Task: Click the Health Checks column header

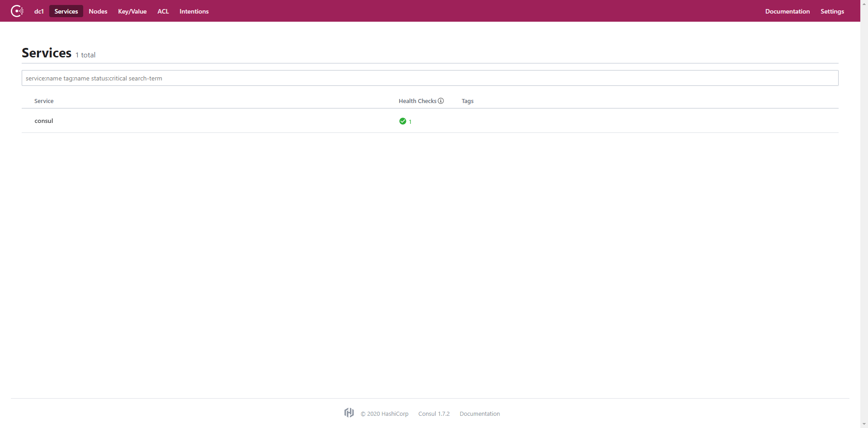Action: (417, 101)
